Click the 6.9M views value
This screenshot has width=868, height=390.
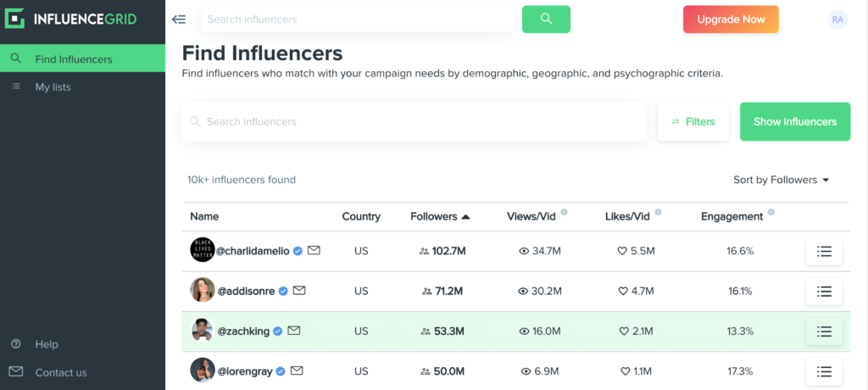pyautogui.click(x=547, y=371)
